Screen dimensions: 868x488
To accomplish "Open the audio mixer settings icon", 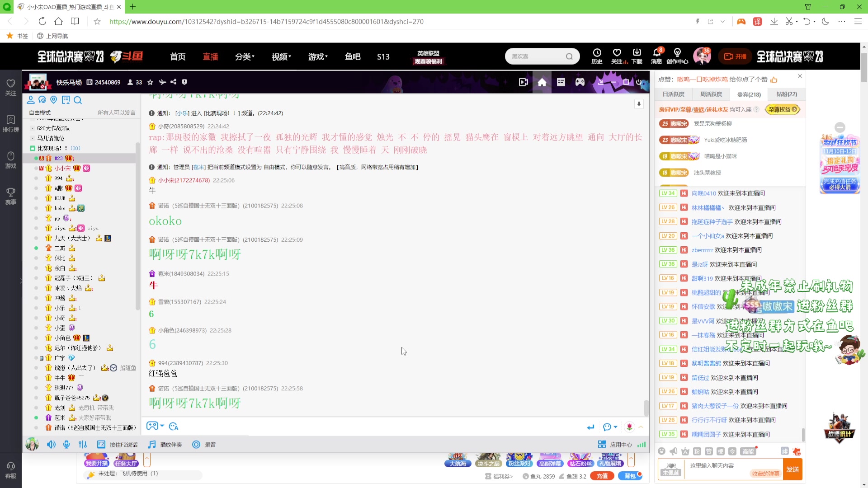I will 83,445.
